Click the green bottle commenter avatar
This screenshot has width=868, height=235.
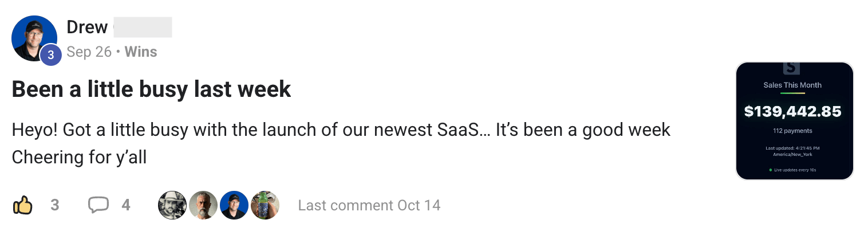pos(265,205)
